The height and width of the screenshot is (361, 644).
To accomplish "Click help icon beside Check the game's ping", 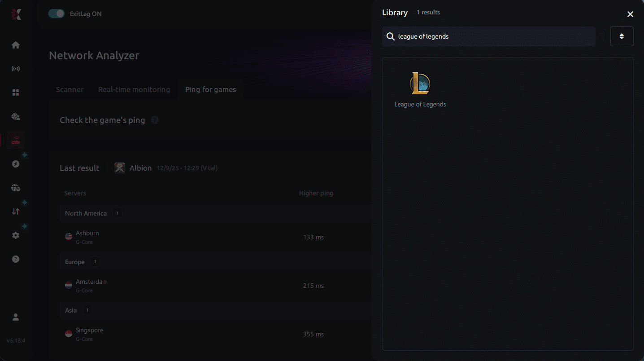I will [155, 120].
